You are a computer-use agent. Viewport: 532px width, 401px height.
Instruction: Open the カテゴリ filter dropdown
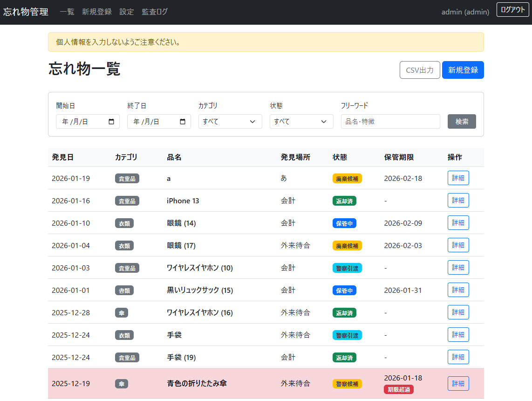point(230,121)
